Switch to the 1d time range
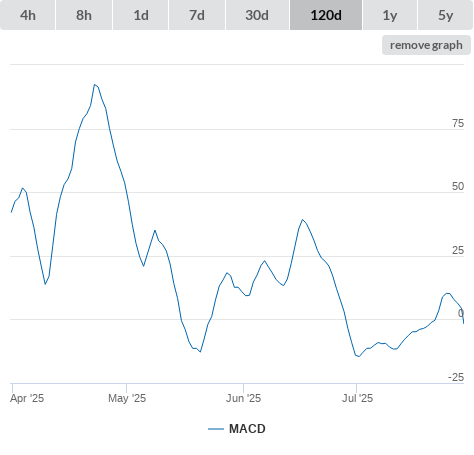 coord(141,15)
